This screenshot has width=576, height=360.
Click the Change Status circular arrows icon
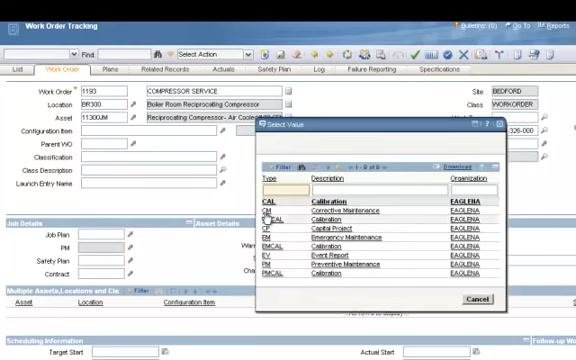pyautogui.click(x=347, y=55)
